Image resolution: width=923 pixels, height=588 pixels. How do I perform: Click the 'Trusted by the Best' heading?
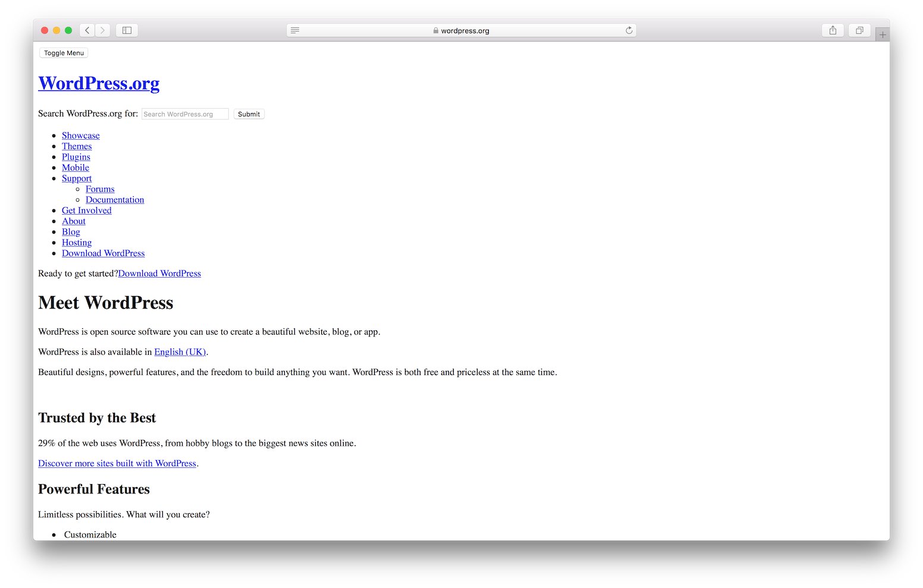(x=97, y=418)
